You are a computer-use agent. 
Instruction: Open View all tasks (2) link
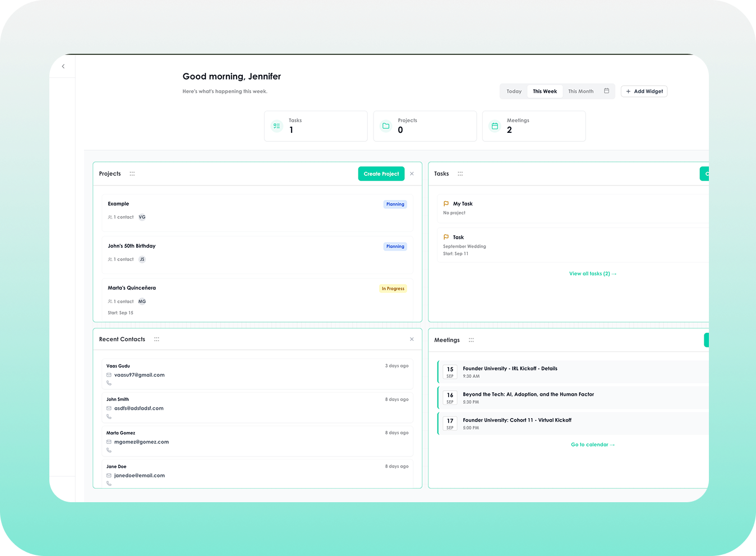[593, 274]
